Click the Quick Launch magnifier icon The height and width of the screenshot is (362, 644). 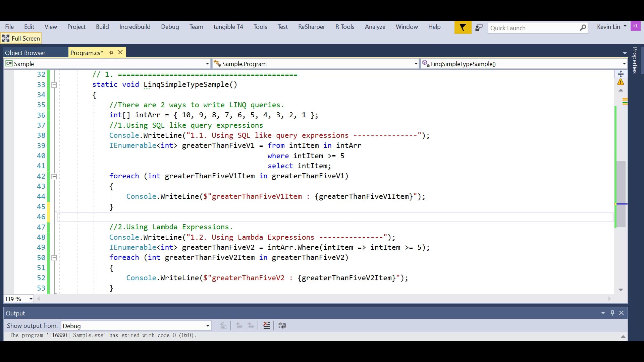[584, 28]
